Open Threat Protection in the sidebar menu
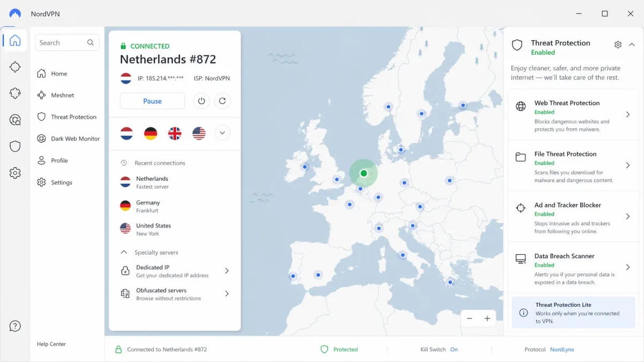This screenshot has width=644, height=362. [x=67, y=117]
